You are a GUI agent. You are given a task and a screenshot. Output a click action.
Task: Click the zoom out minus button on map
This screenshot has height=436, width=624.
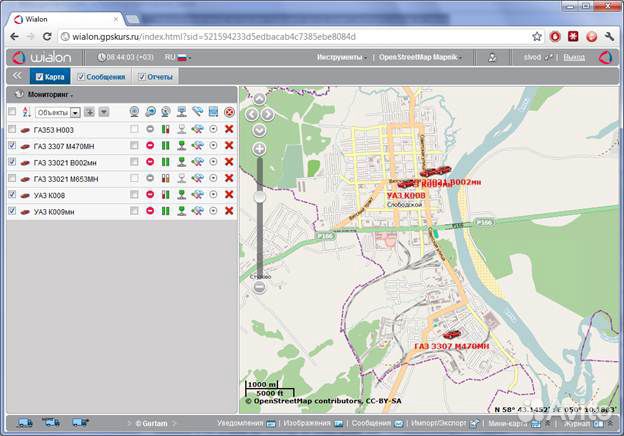259,287
